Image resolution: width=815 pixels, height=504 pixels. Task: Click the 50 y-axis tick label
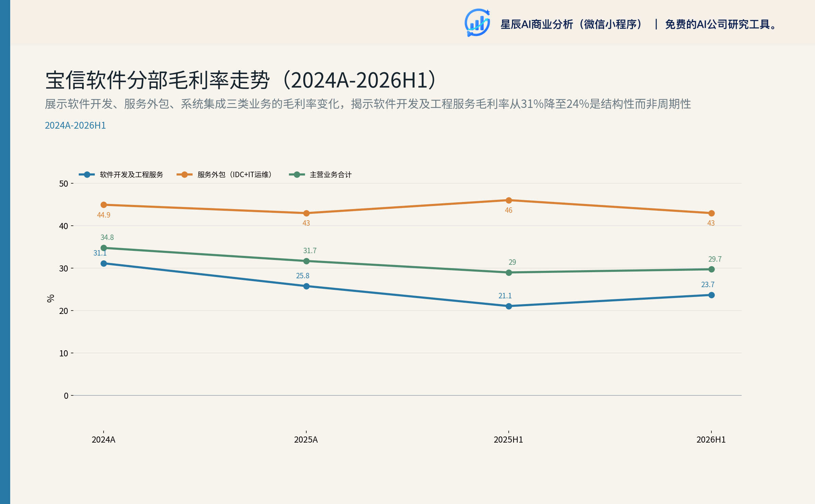click(x=64, y=184)
